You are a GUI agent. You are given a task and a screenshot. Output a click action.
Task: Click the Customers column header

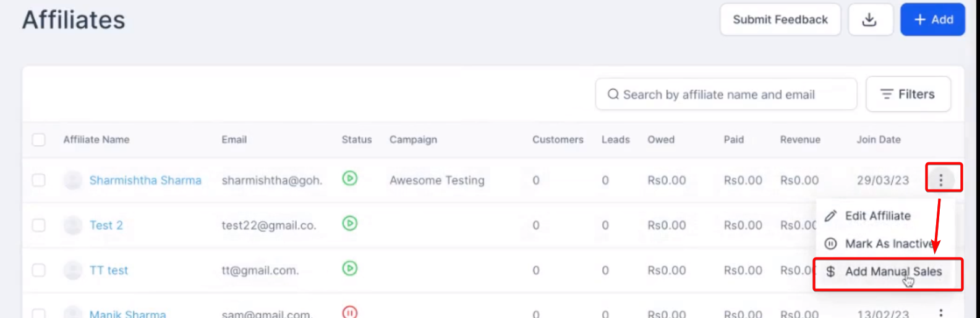coord(558,140)
